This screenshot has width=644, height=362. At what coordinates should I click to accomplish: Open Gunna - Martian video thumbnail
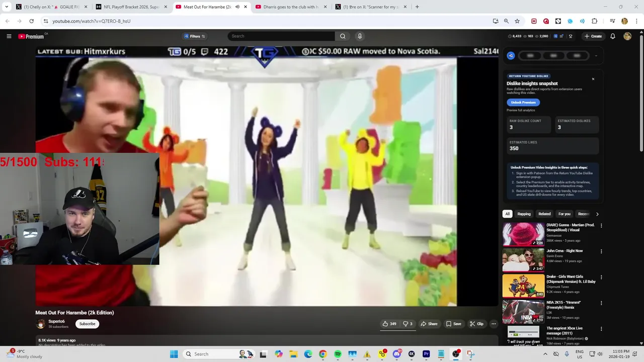523,234
